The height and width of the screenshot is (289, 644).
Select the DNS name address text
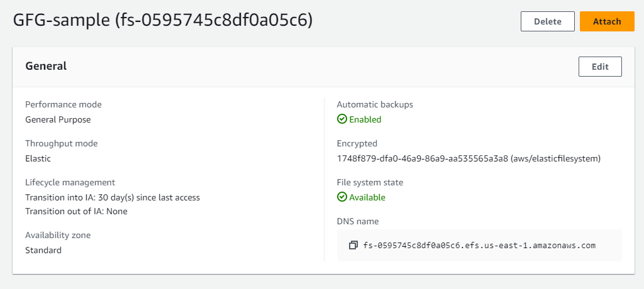pyautogui.click(x=479, y=245)
